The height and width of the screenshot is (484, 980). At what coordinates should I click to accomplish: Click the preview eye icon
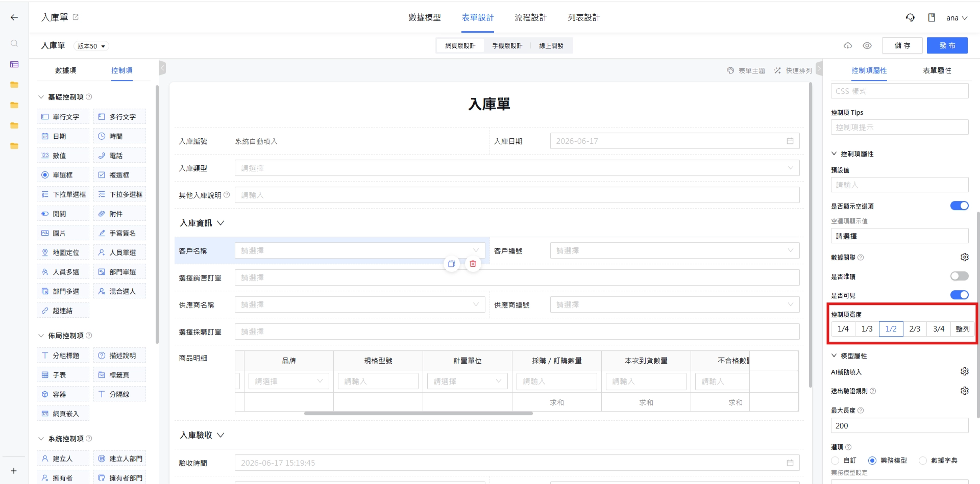[x=867, y=45]
